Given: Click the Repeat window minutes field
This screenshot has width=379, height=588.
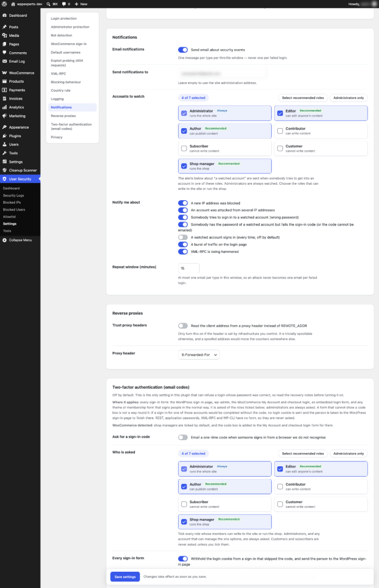Looking at the screenshot, I should (x=189, y=269).
